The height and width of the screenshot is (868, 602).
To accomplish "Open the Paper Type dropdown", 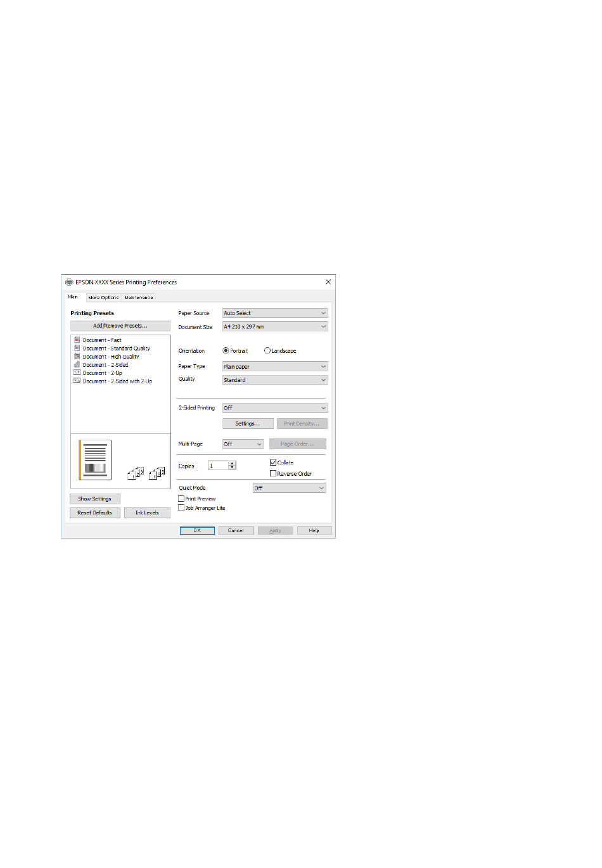I will tap(275, 366).
